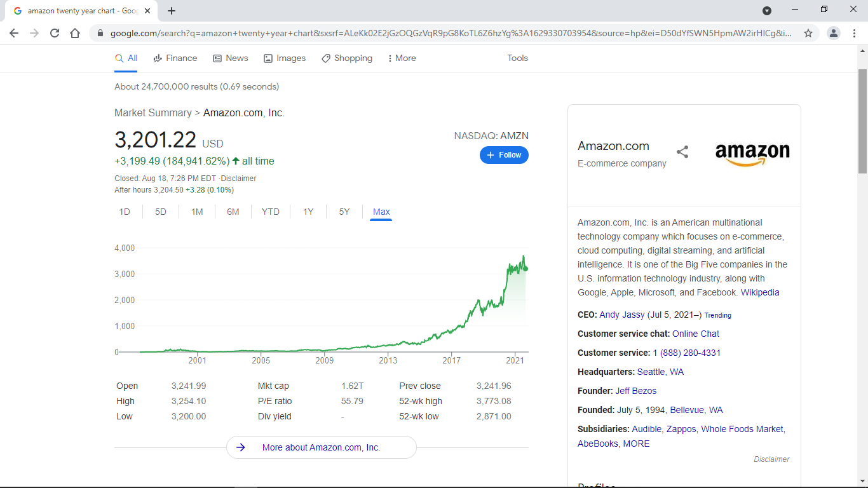Open the Wikipedia link in description
This screenshot has width=868, height=488.
pyautogui.click(x=760, y=292)
